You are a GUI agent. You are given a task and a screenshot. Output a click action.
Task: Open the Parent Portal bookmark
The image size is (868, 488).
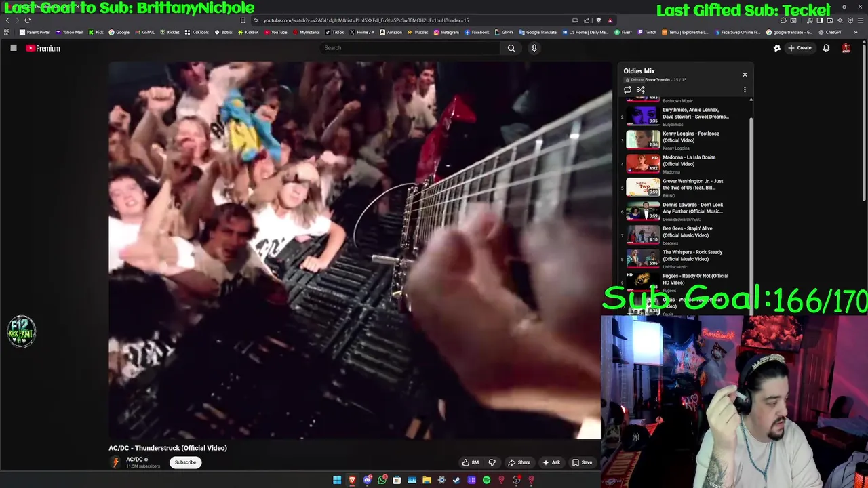coord(35,32)
